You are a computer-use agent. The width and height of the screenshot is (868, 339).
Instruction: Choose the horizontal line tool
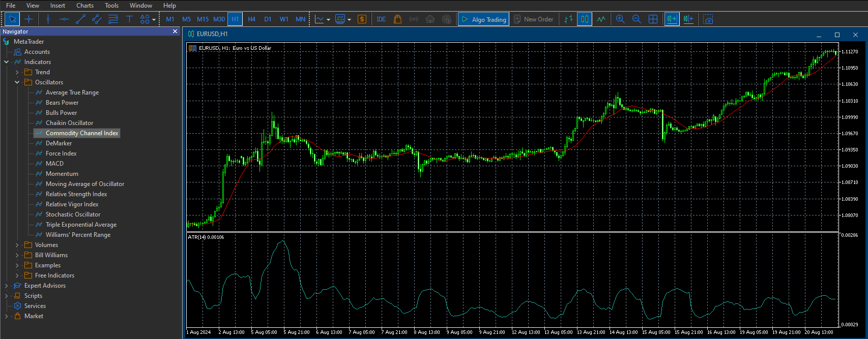coord(64,19)
